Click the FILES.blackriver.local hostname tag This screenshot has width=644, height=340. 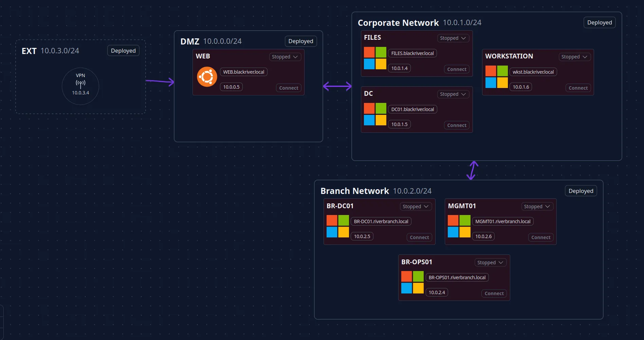pos(412,53)
